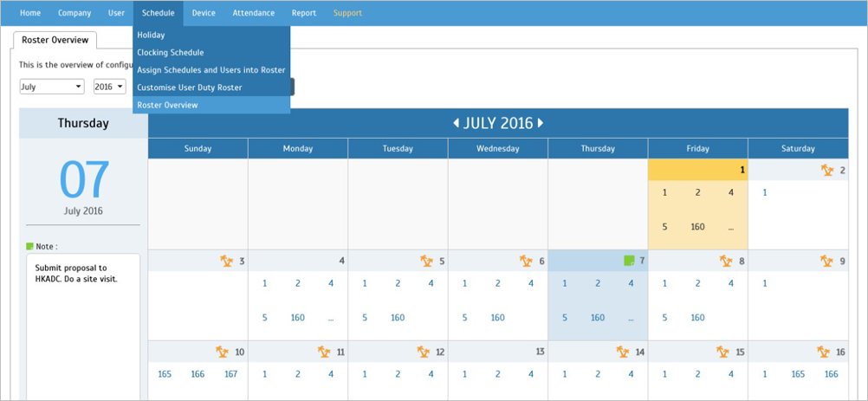Open the July month dropdown

coord(51,87)
